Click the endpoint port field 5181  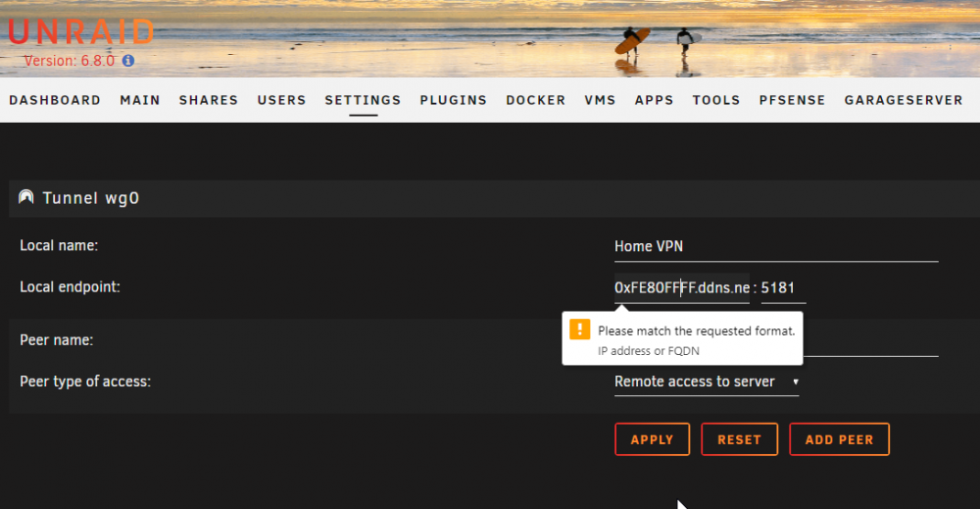[x=783, y=287]
